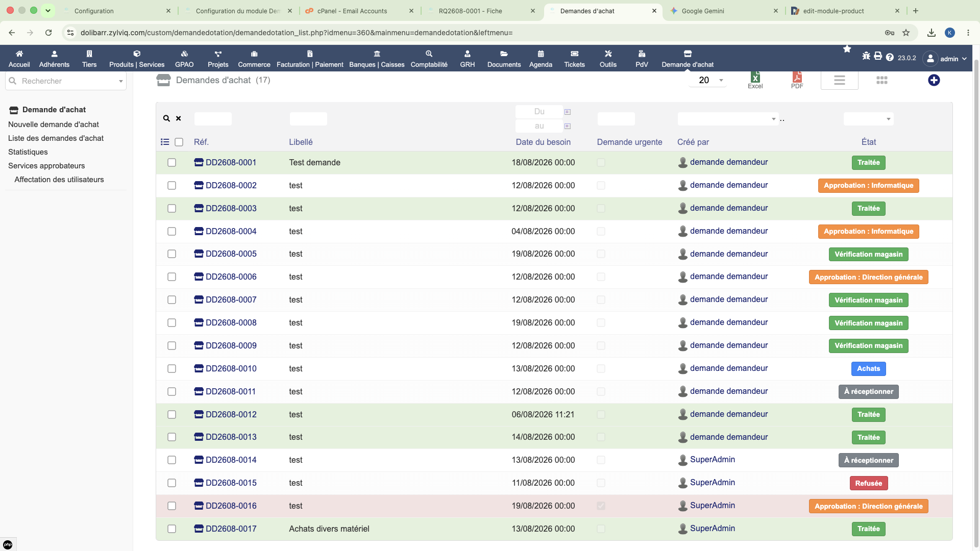The image size is (980, 551).
Task: Open the Du date picker calendar icon
Action: click(567, 112)
